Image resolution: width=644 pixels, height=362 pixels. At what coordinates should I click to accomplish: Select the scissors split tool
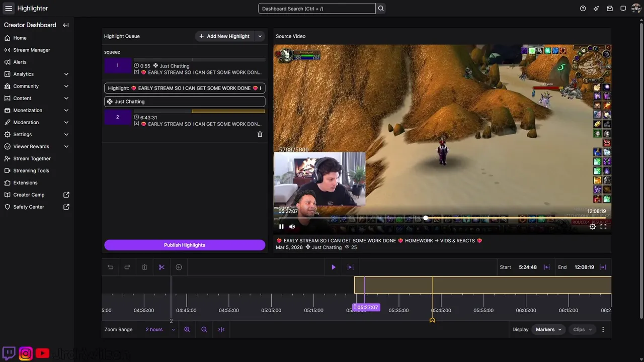[162, 267]
